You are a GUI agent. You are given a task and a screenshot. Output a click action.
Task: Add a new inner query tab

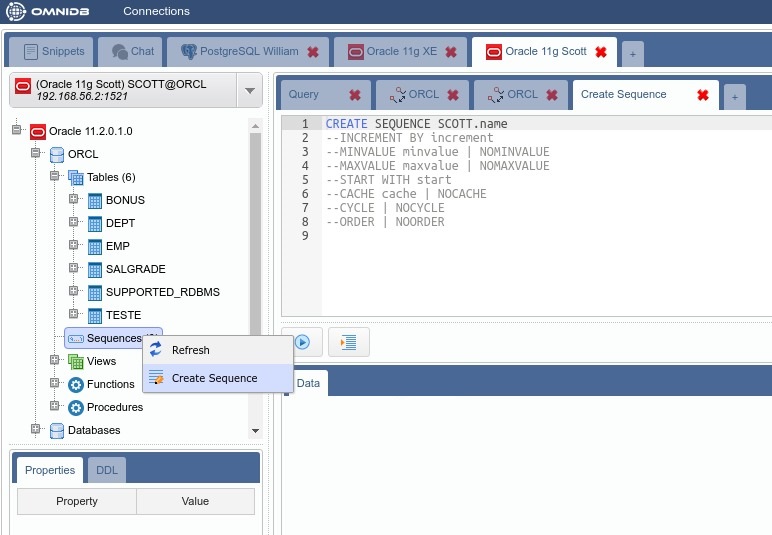coord(734,96)
